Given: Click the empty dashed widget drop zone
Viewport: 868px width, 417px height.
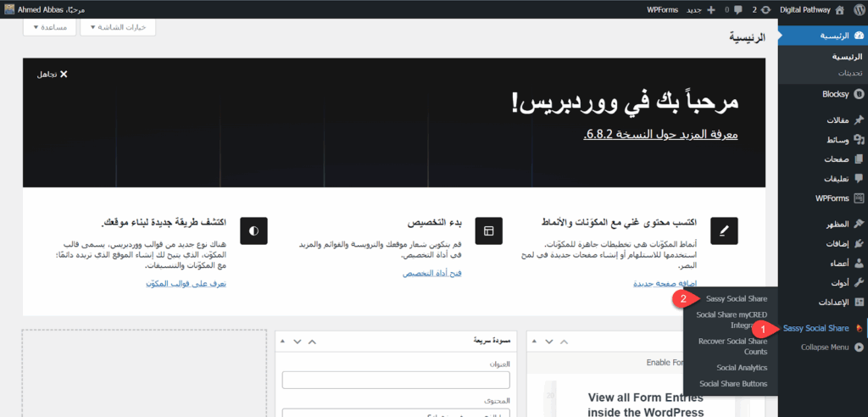Looking at the screenshot, I should [144, 373].
